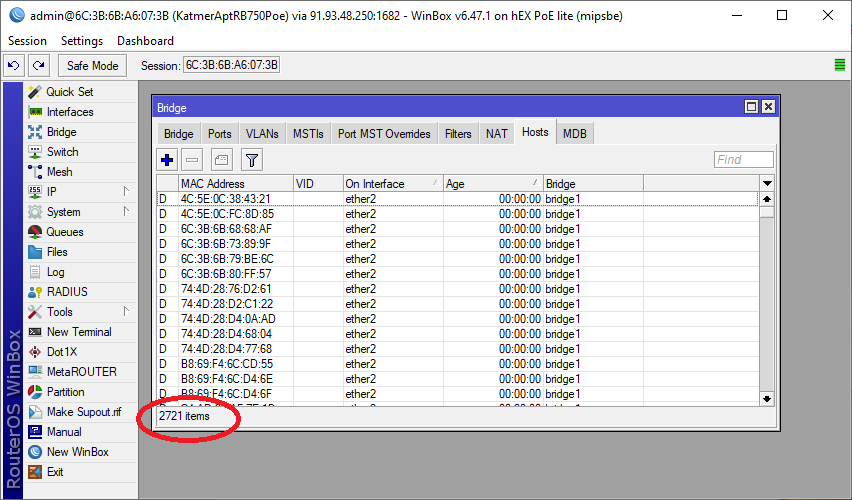Expand the IP submenu arrow
Viewport: 852px width, 500px height.
[126, 191]
